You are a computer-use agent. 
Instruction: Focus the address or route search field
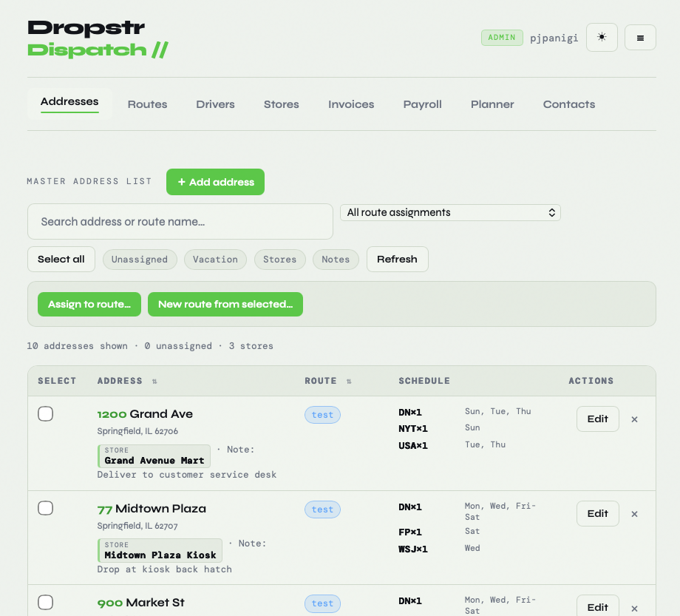pyautogui.click(x=180, y=222)
